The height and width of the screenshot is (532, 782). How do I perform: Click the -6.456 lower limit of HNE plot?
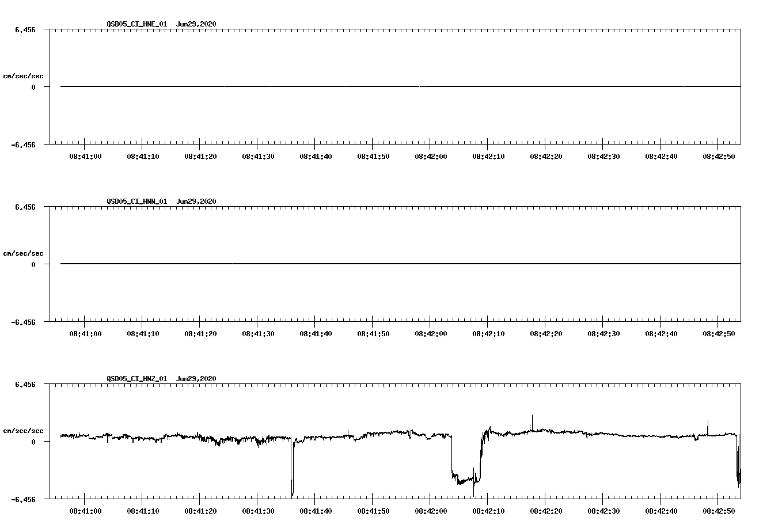click(x=24, y=145)
